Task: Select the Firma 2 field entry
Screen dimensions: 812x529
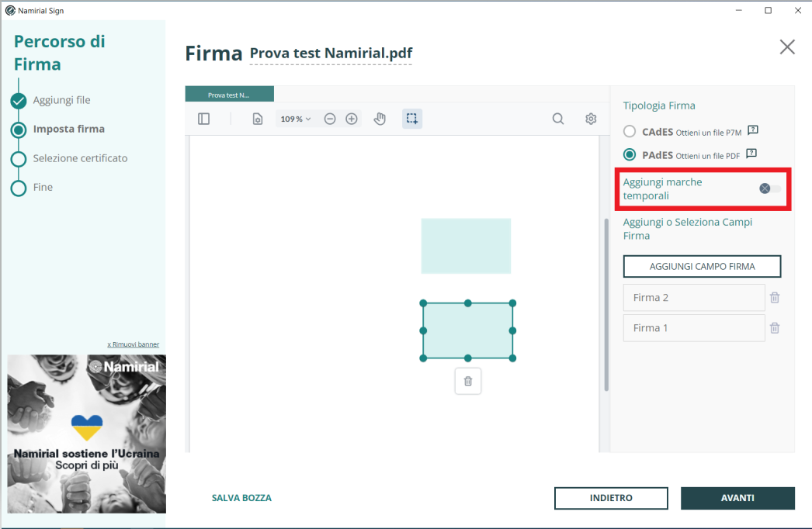Action: click(x=694, y=298)
